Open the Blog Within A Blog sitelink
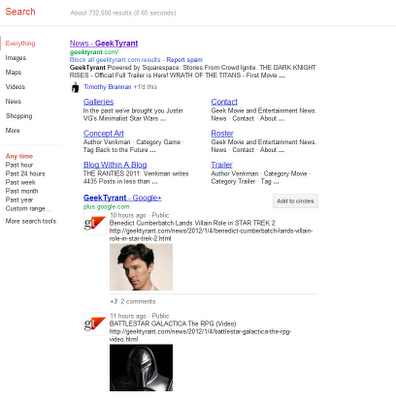This screenshot has height=400, width=396. pyautogui.click(x=115, y=165)
